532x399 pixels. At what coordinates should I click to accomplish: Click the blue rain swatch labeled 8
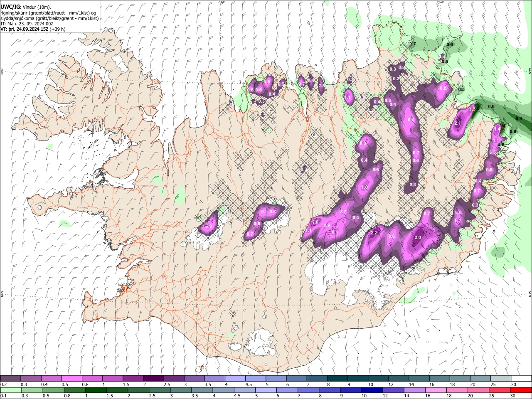click(x=330, y=390)
